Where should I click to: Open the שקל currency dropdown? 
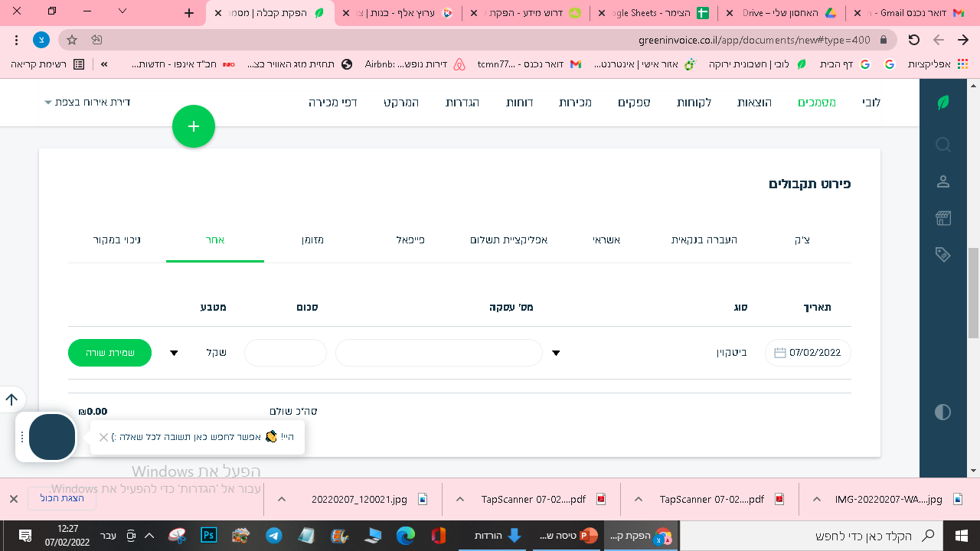tap(174, 353)
